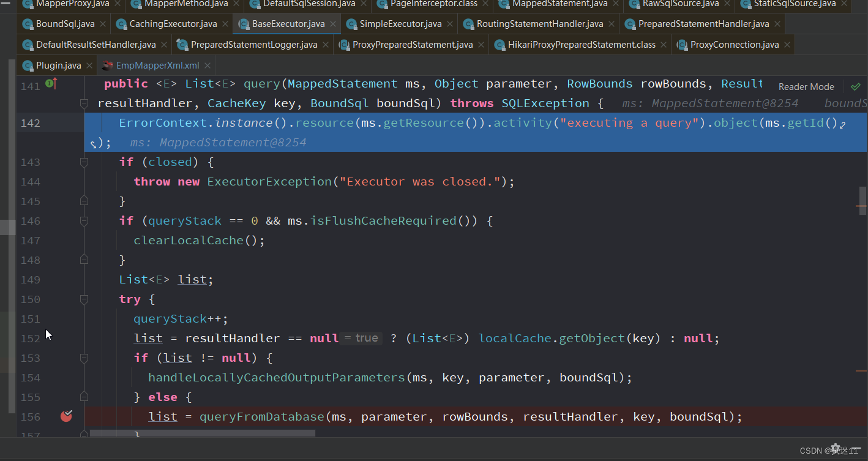Close the Plugin.java tab

pos(89,66)
